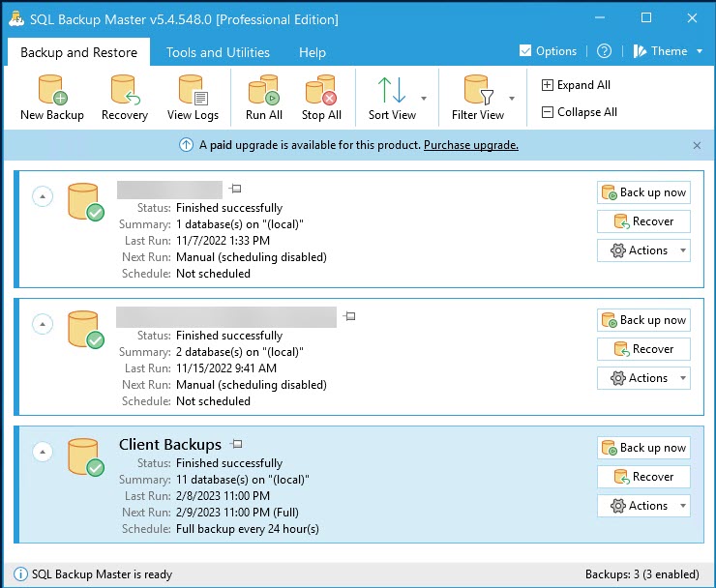Open Actions menu for Client Backups
The height and width of the screenshot is (588, 716).
point(643,506)
